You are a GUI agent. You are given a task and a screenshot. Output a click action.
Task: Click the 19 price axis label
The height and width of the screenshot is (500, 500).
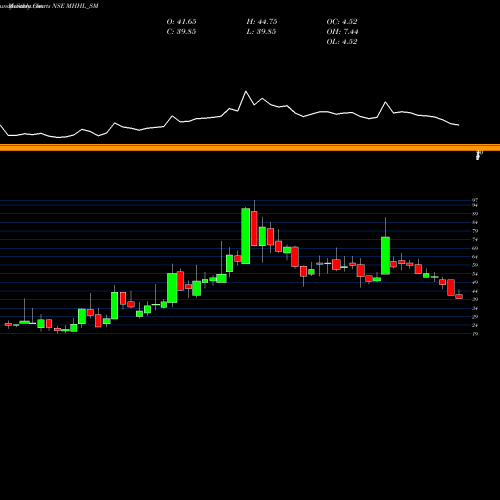(x=475, y=334)
